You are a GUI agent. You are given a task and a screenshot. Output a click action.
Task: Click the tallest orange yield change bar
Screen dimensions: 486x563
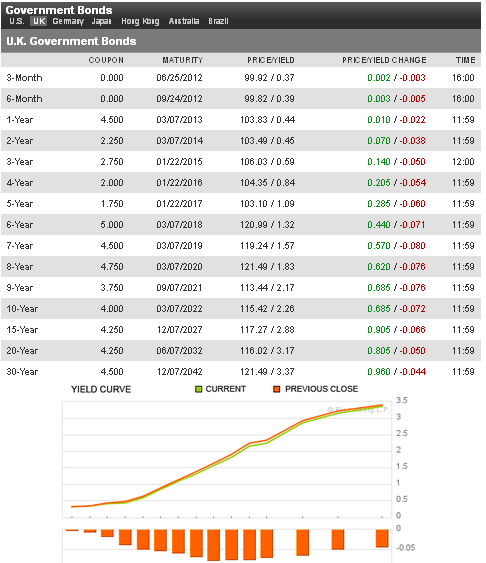(214, 545)
